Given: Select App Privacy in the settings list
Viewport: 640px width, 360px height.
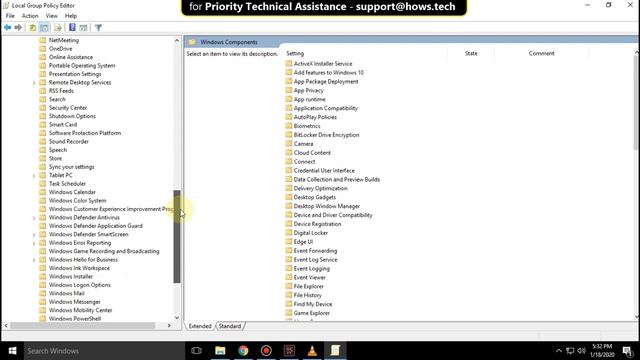Looking at the screenshot, I should coord(308,90).
